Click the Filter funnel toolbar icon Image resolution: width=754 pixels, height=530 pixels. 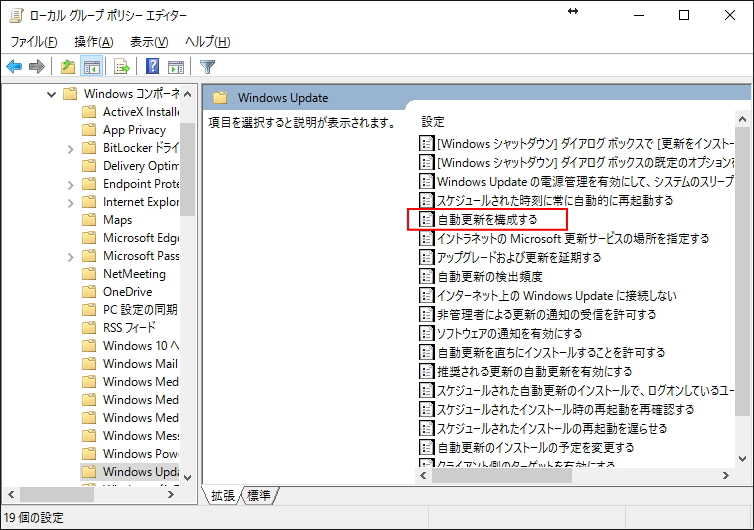pyautogui.click(x=207, y=66)
